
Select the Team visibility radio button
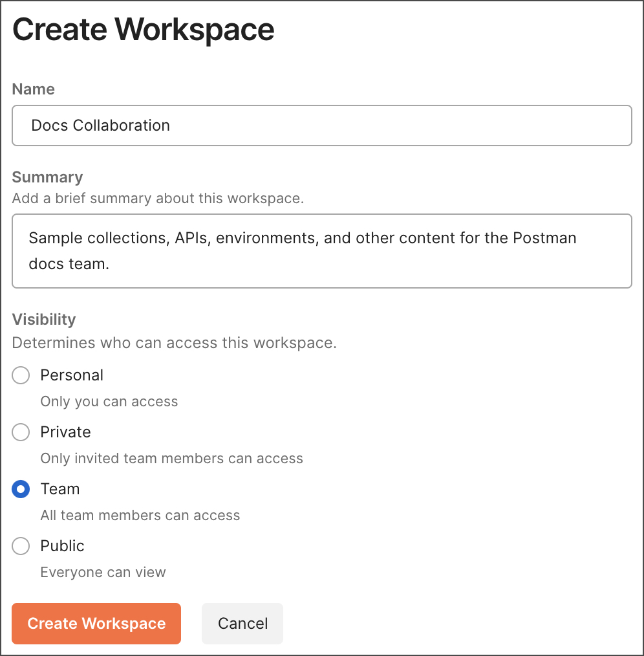point(21,489)
